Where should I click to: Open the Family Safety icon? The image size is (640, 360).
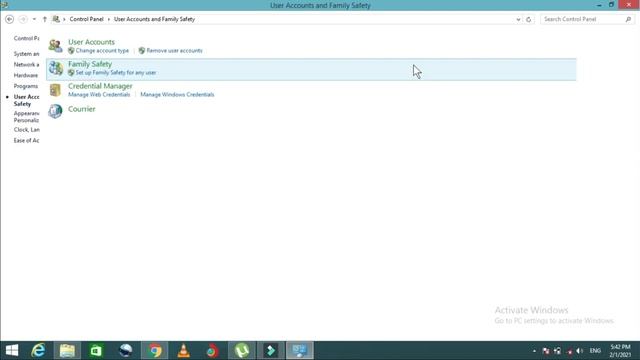pos(55,68)
